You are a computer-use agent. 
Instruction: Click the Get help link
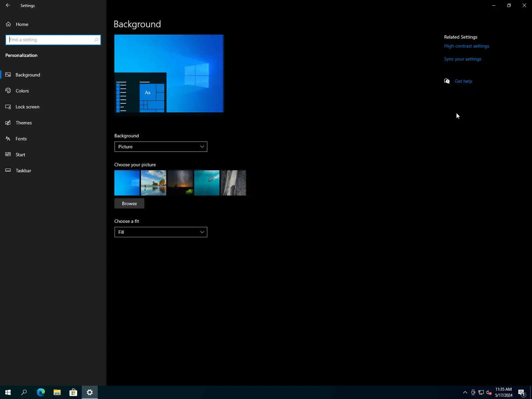click(463, 81)
